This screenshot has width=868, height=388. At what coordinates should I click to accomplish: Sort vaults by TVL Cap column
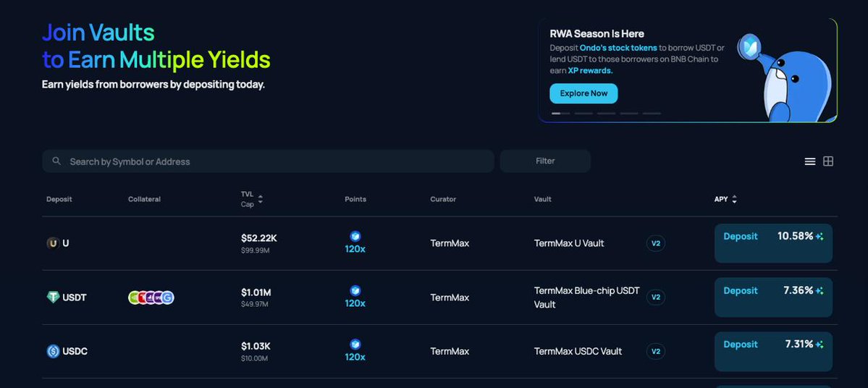click(261, 199)
